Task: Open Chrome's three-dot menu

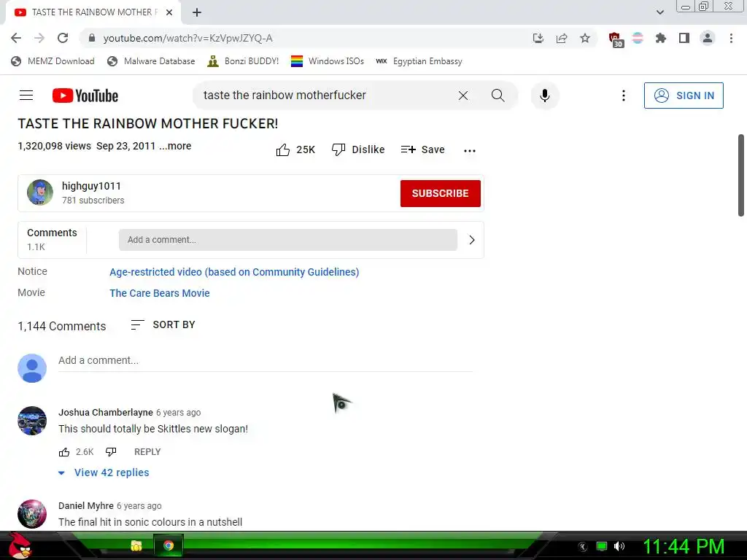Action: click(x=731, y=38)
